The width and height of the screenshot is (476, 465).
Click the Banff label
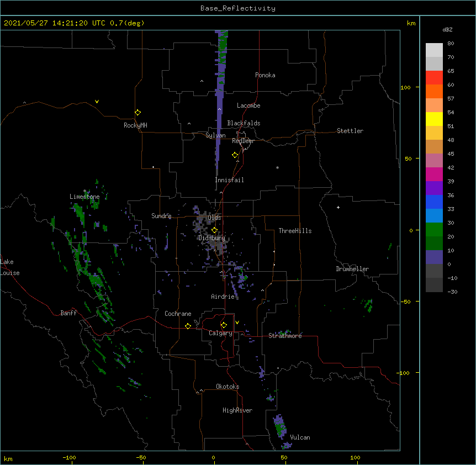coord(68,313)
